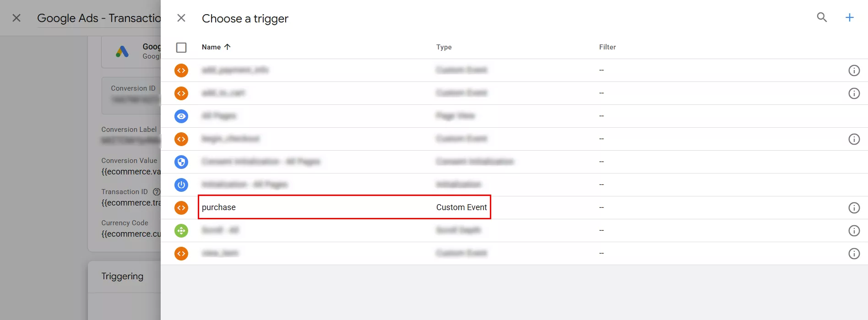The image size is (868, 320).
Task: Open the info icon for the purchase trigger
Action: click(854, 208)
